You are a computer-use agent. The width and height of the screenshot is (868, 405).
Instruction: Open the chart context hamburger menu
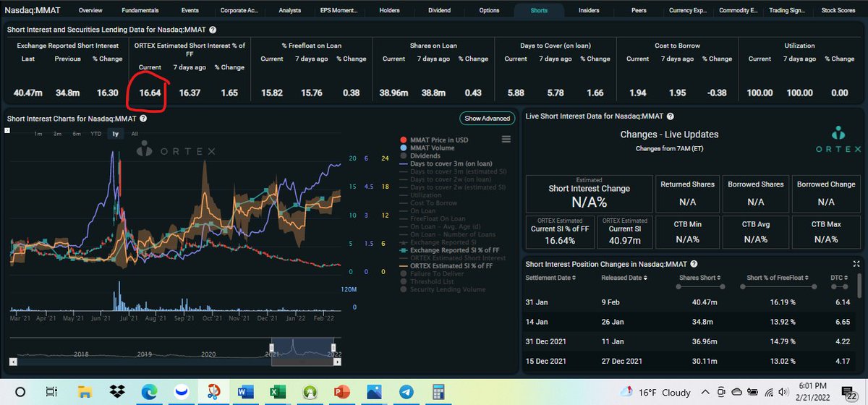(506, 140)
